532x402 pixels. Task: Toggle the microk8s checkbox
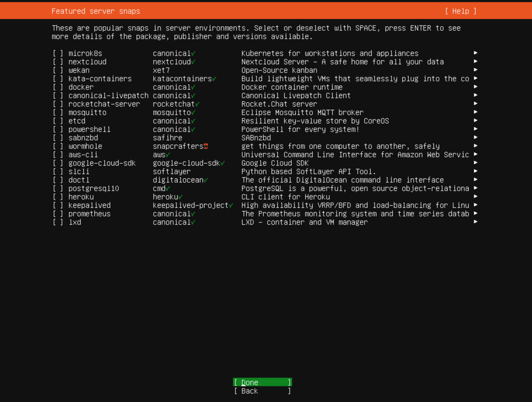[x=58, y=54]
